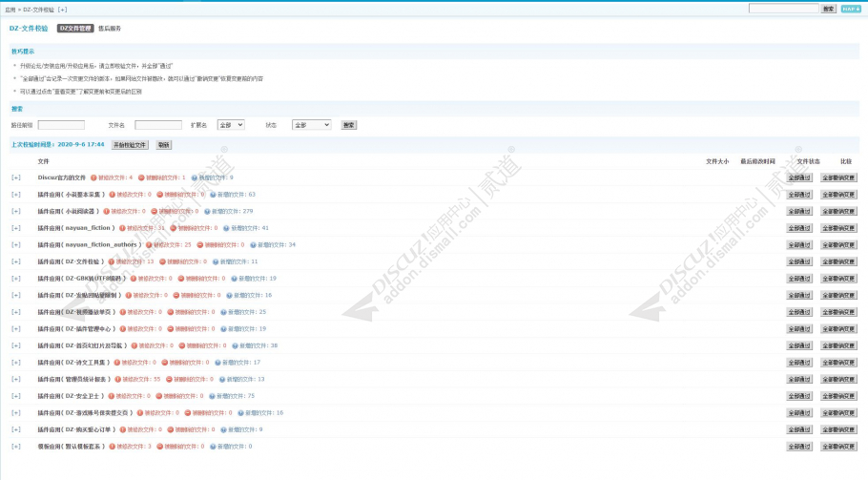The width and height of the screenshot is (868, 480).
Task: Click the 文件大小 column header
Action: 717,161
